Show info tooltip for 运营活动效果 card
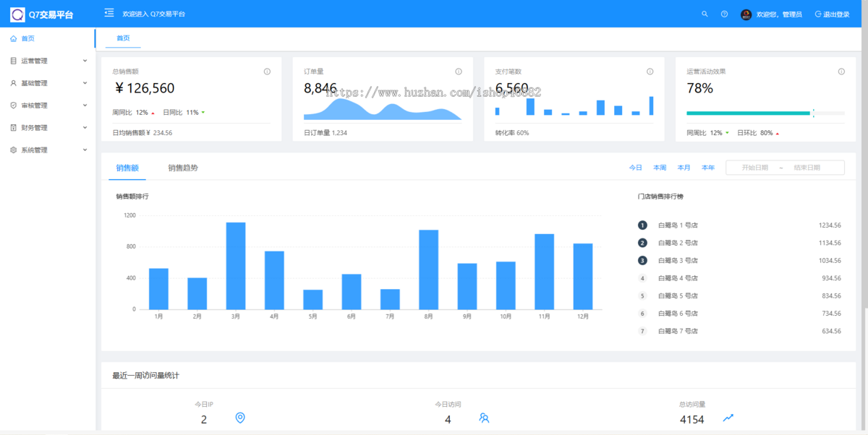Viewport: 868px width, 435px height. coord(841,72)
